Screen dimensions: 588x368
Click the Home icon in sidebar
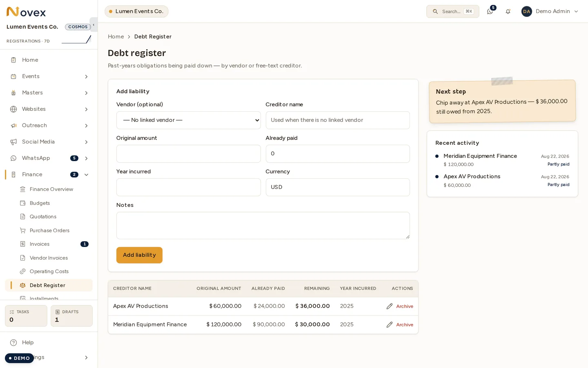(13, 60)
